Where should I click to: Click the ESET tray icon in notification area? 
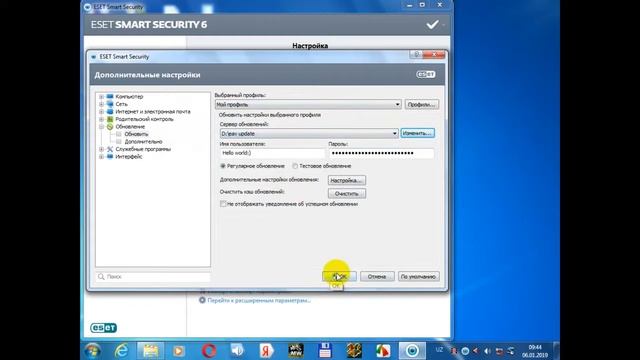(465, 351)
